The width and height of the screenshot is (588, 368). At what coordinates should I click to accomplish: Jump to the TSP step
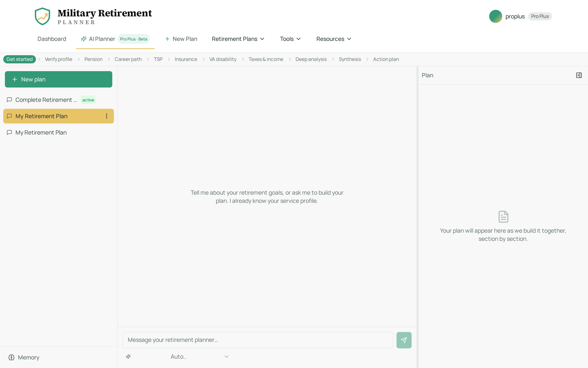pyautogui.click(x=158, y=59)
